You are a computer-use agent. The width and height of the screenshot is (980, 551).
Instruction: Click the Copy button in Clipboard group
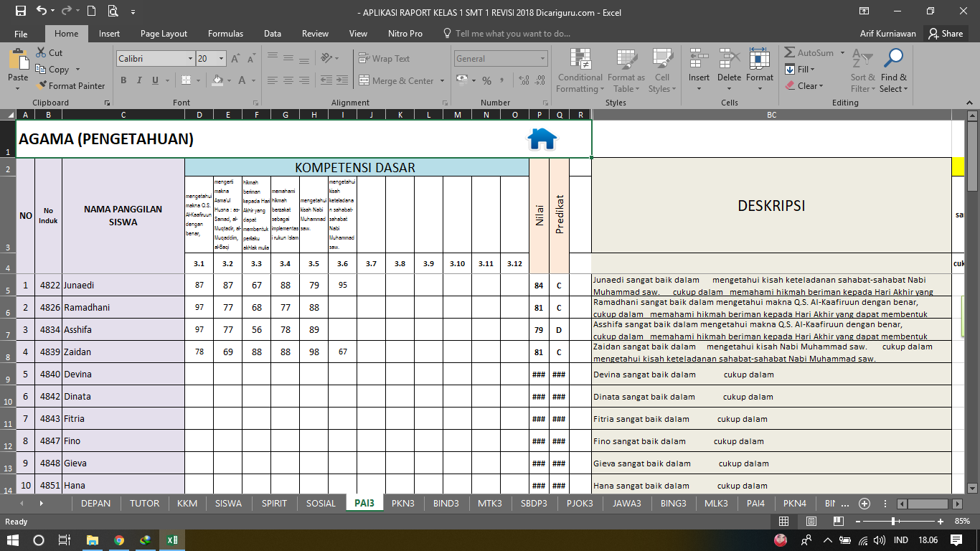coord(52,70)
